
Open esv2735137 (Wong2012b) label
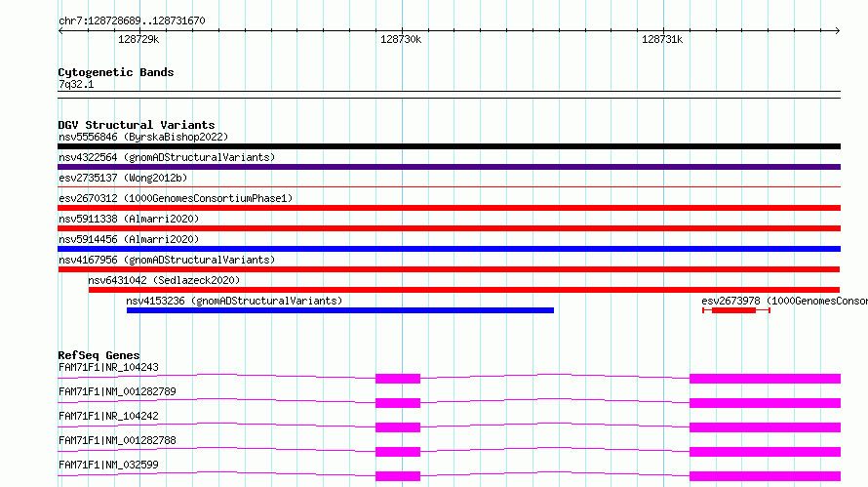(x=123, y=178)
